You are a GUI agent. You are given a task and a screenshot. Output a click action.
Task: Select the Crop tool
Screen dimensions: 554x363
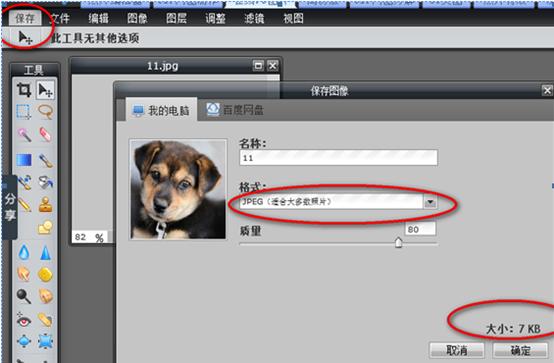click(24, 90)
